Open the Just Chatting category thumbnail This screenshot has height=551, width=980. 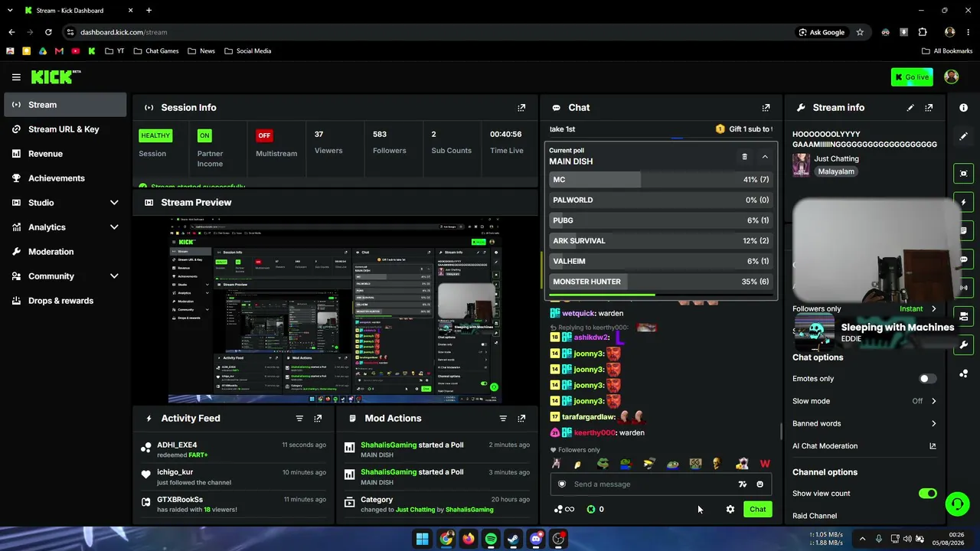click(x=802, y=165)
